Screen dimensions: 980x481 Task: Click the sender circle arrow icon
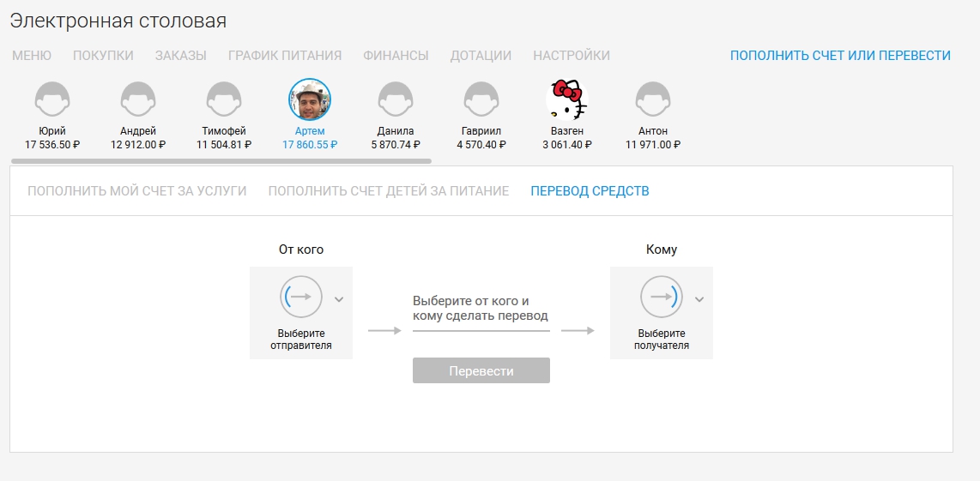coord(301,297)
